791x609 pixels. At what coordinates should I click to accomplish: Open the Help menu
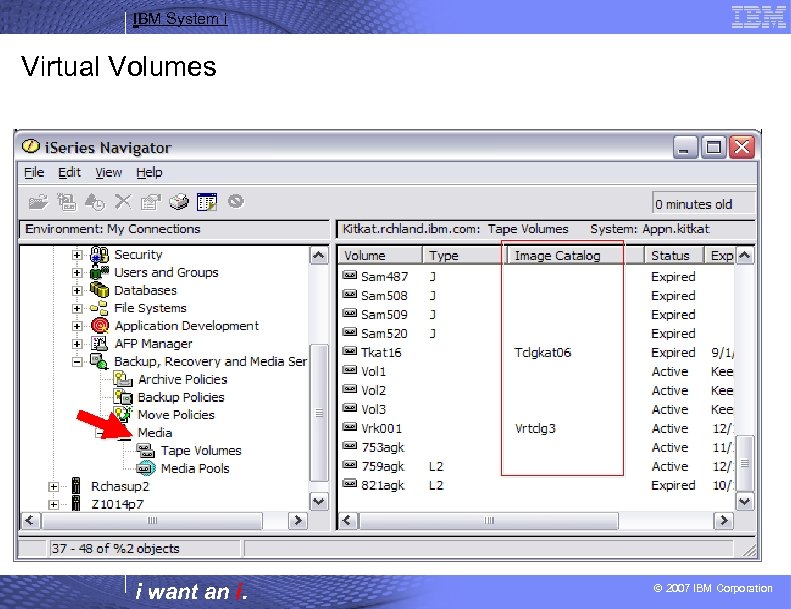click(149, 173)
